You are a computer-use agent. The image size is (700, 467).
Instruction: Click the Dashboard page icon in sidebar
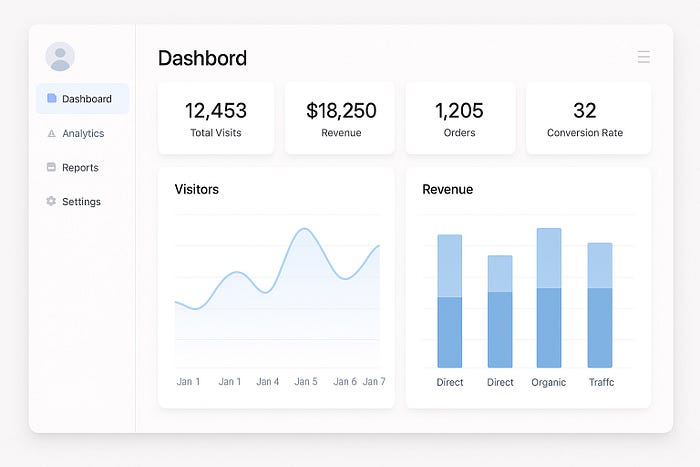52,98
